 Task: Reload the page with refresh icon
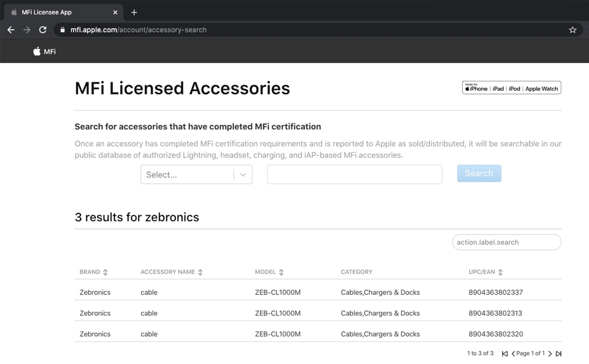43,30
